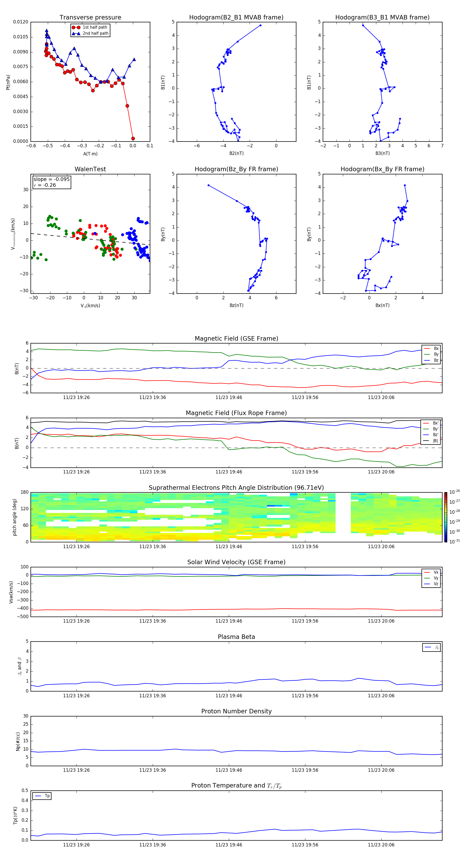473x868 pixels.
Task: Click the 'r = -0.26' annotation
Action: (45, 185)
